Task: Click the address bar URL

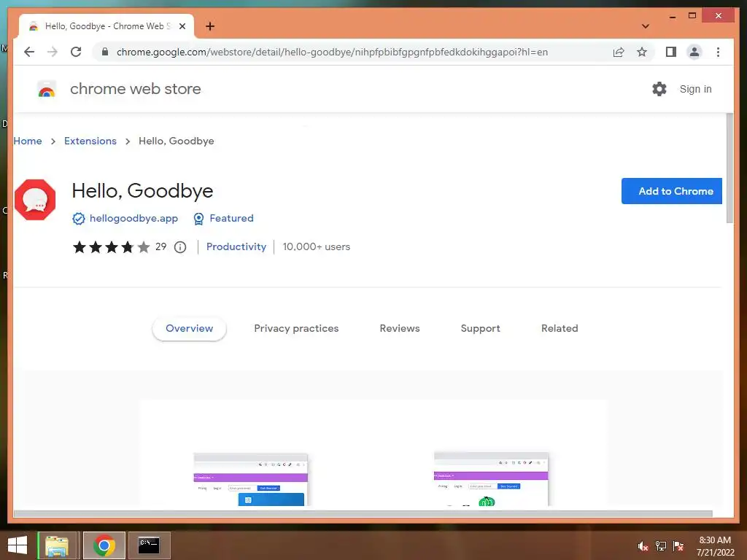Action: click(x=332, y=52)
